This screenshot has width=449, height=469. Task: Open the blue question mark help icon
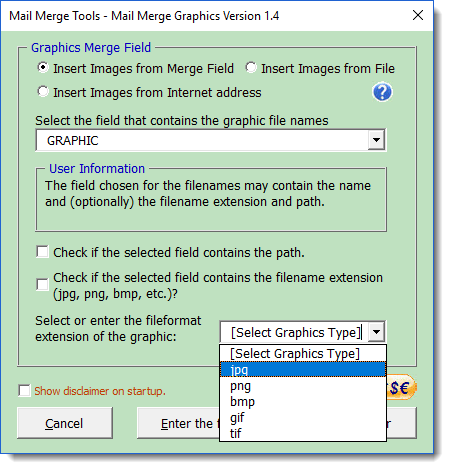382,92
